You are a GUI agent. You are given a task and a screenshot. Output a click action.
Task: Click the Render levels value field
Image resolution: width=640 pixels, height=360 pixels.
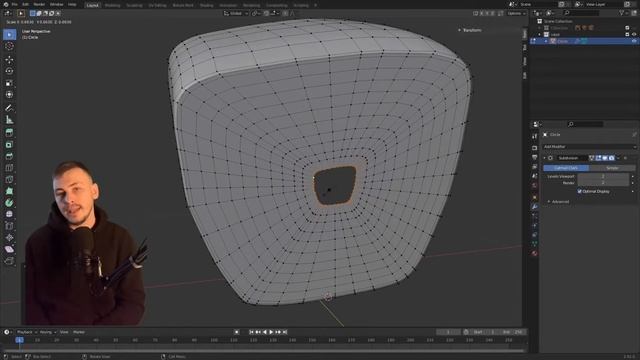coord(603,183)
